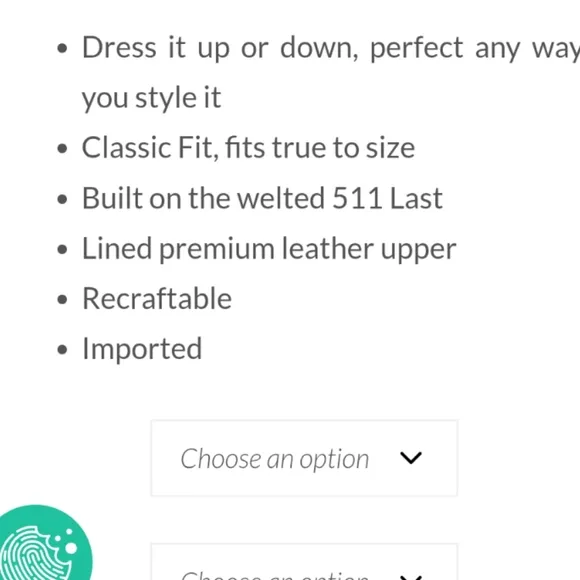The width and height of the screenshot is (580, 580).
Task: Click the bullet beside Lined premium leather
Action: coord(63,249)
